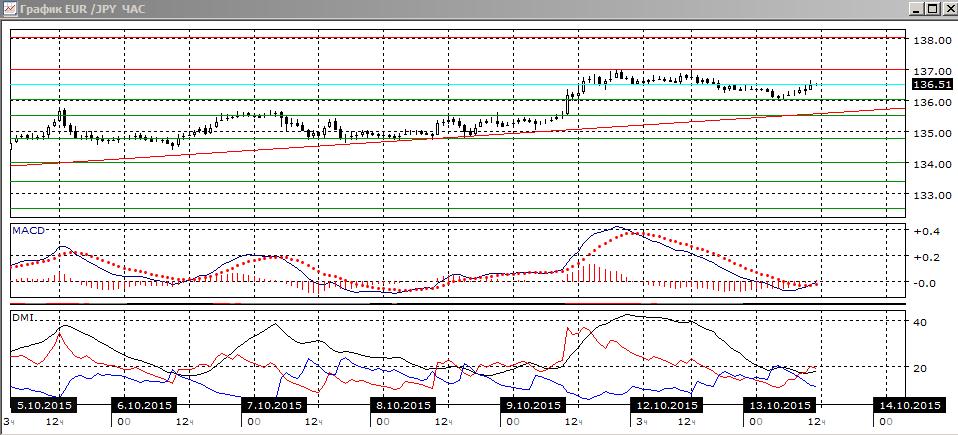
Task: Select the 5.10.2015 date marker
Action: (x=43, y=406)
